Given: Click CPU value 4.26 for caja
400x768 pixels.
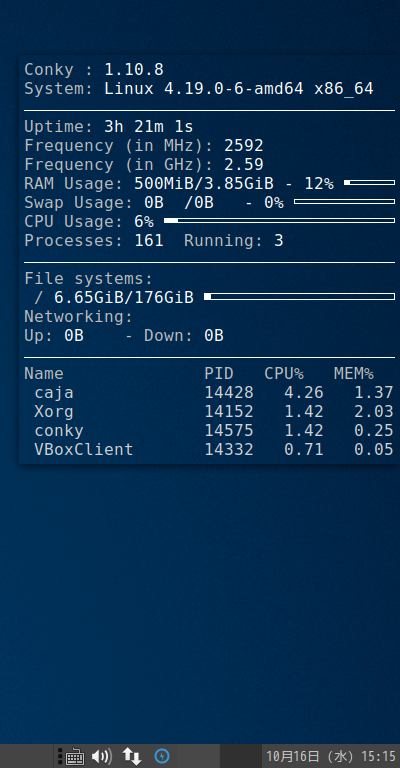Looking at the screenshot, I should (x=304, y=392).
